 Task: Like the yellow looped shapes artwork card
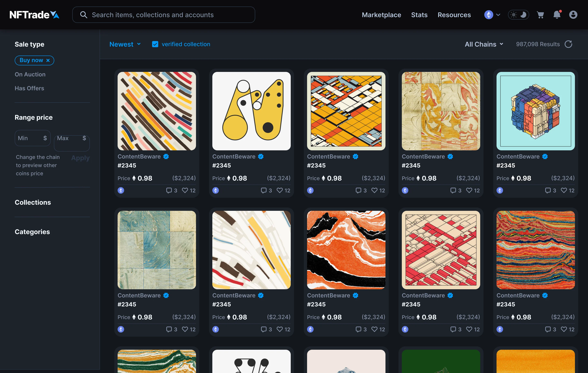(x=280, y=190)
